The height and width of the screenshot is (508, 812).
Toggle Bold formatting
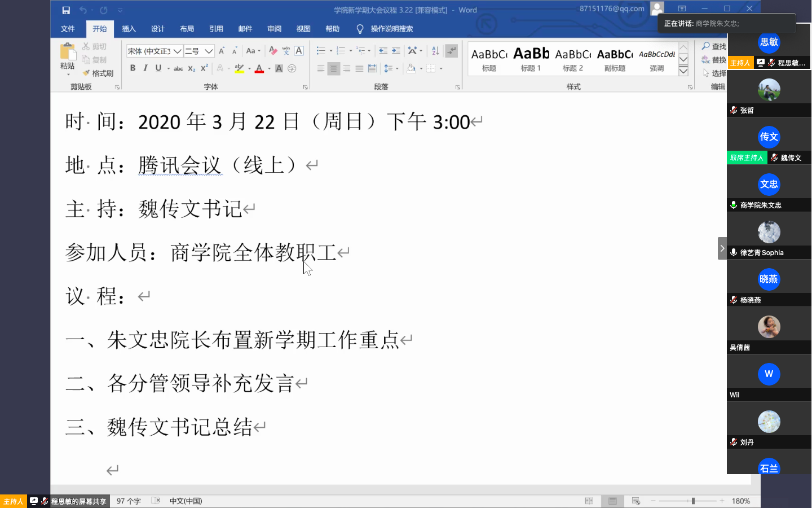pyautogui.click(x=133, y=68)
